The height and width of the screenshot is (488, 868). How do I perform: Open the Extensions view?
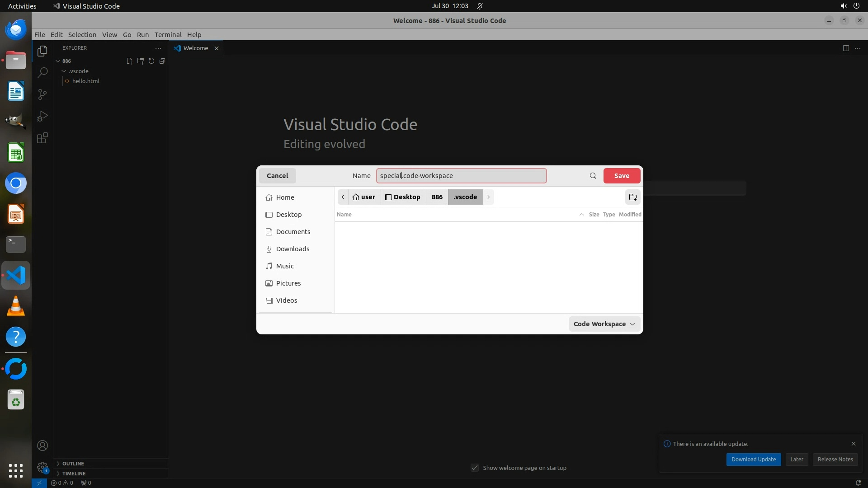point(42,138)
